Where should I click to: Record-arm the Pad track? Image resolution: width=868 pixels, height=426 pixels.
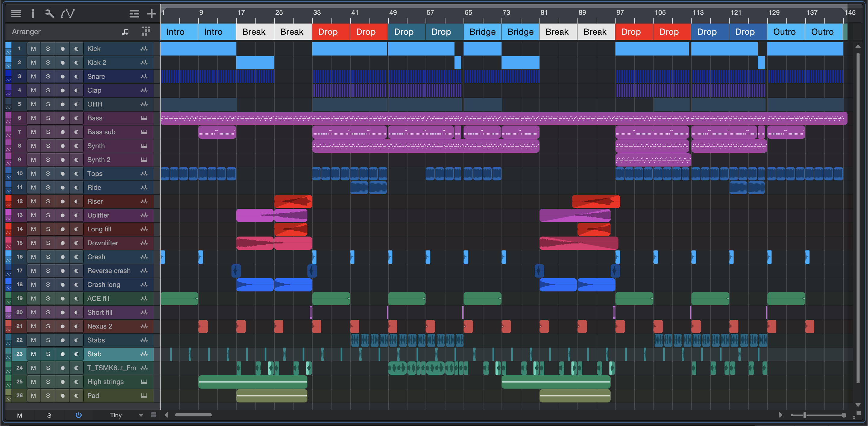[x=62, y=396]
